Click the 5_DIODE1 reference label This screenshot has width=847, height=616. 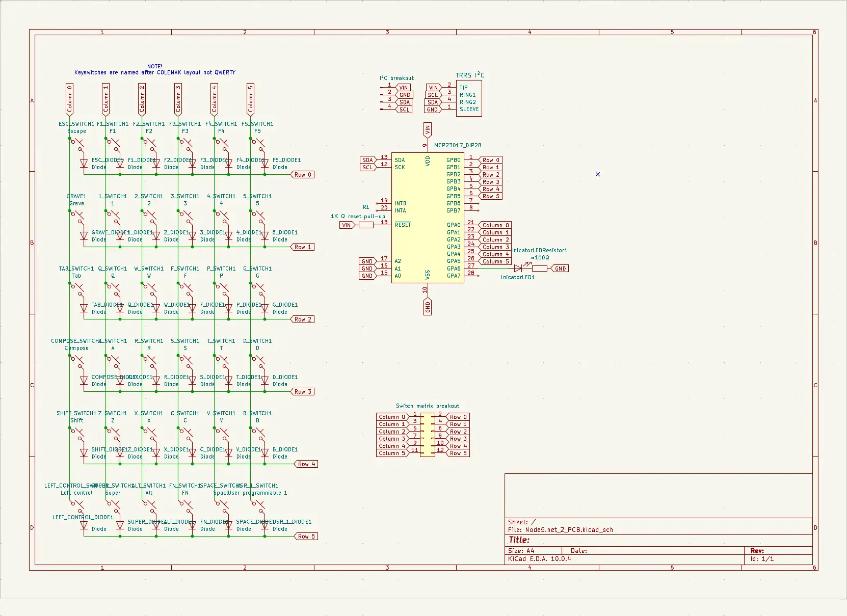(x=285, y=232)
